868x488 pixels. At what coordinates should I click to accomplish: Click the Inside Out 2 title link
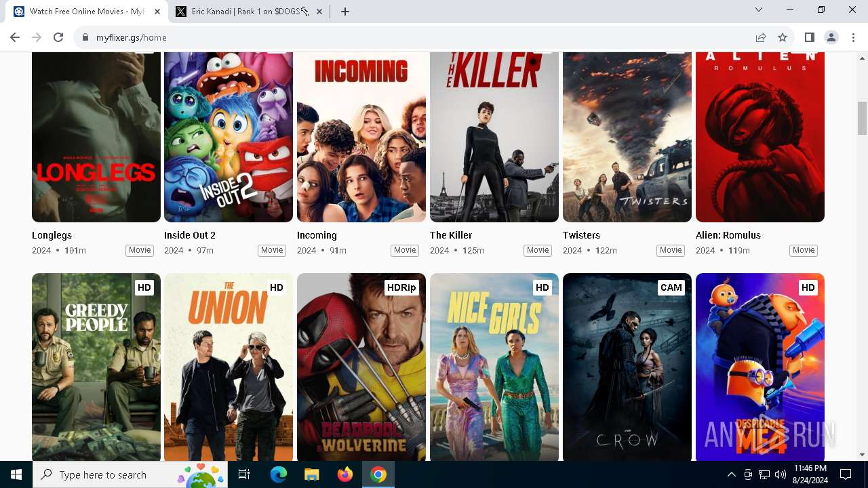point(190,235)
